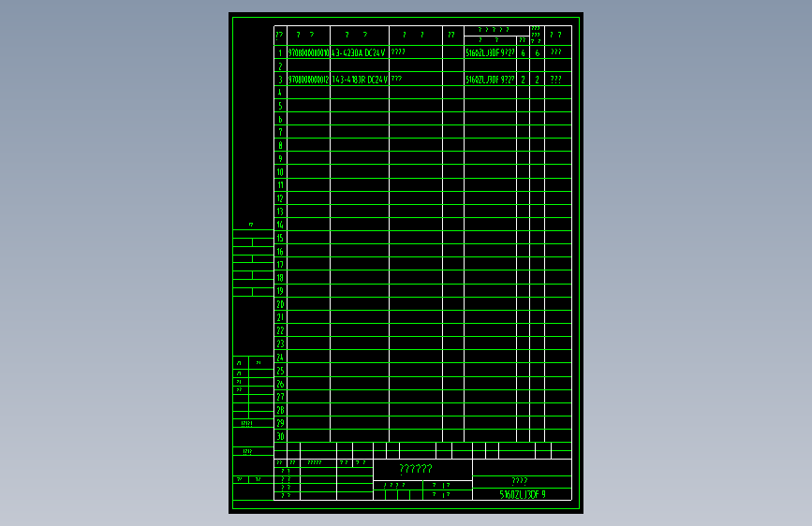Viewport: 812px width, 526px height.
Task: Click row number 30 of the table
Action: (x=280, y=436)
